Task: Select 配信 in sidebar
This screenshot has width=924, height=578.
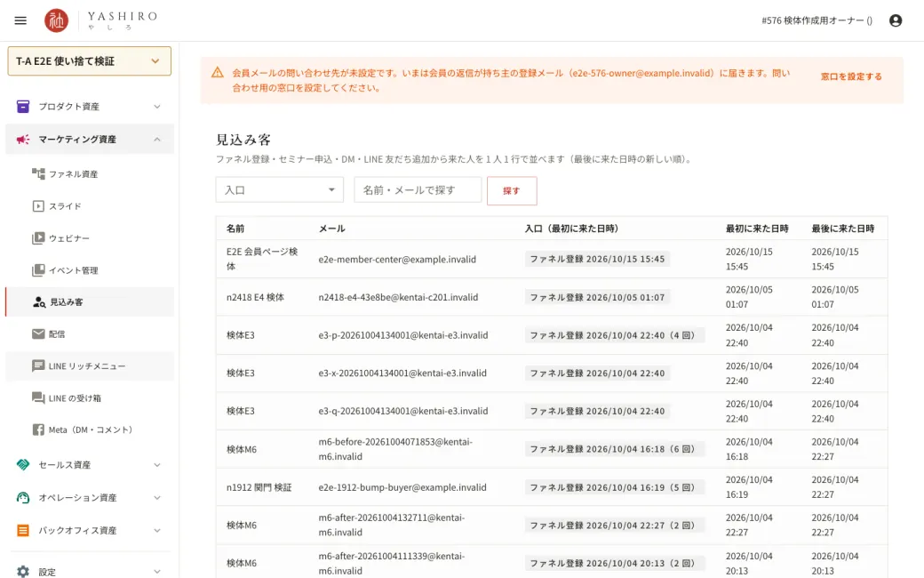Action: click(90, 333)
